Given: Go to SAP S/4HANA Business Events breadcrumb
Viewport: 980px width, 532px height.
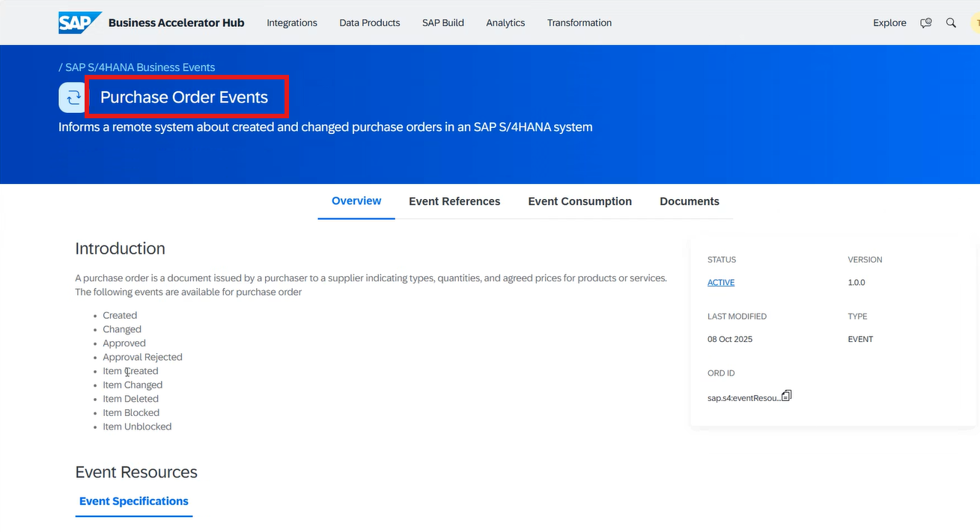Looking at the screenshot, I should (140, 67).
